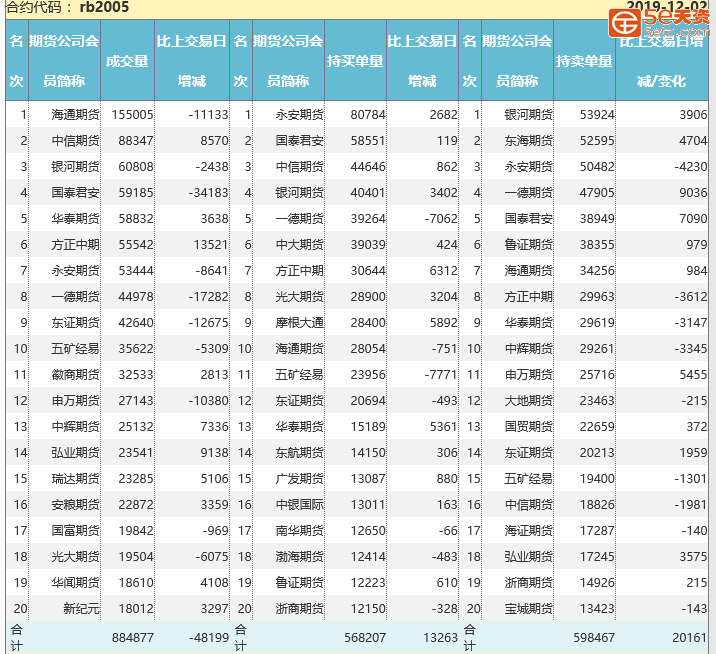Select 东海期货 in short positions row 2
Viewport: 716px width, 654px height.
click(528, 141)
